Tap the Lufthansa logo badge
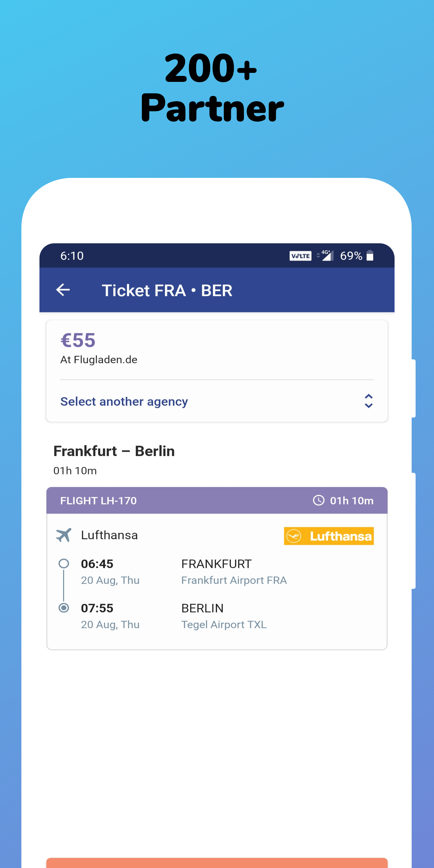This screenshot has height=868, width=434. pos(328,536)
